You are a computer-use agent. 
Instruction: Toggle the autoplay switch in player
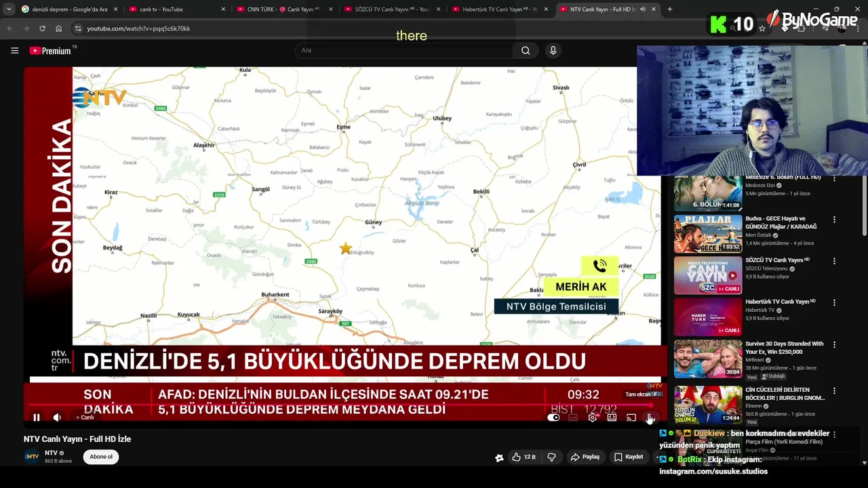[553, 418]
